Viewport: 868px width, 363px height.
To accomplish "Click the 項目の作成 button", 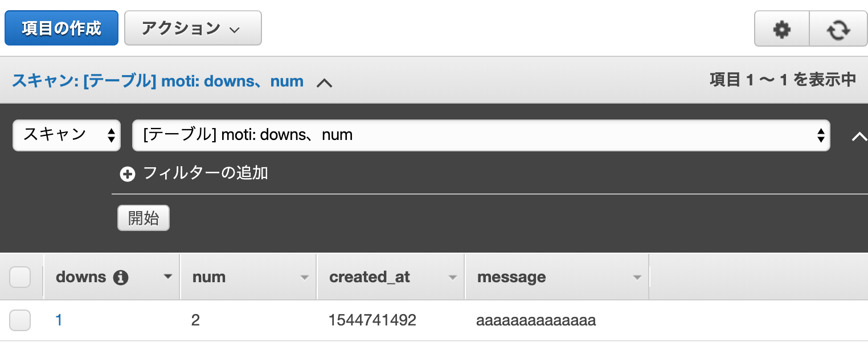I will pyautogui.click(x=62, y=28).
